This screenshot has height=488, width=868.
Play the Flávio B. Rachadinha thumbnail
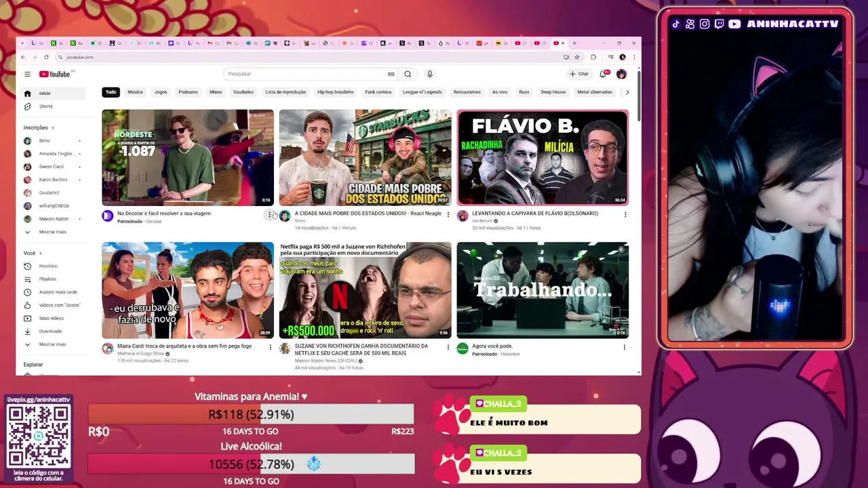click(542, 157)
